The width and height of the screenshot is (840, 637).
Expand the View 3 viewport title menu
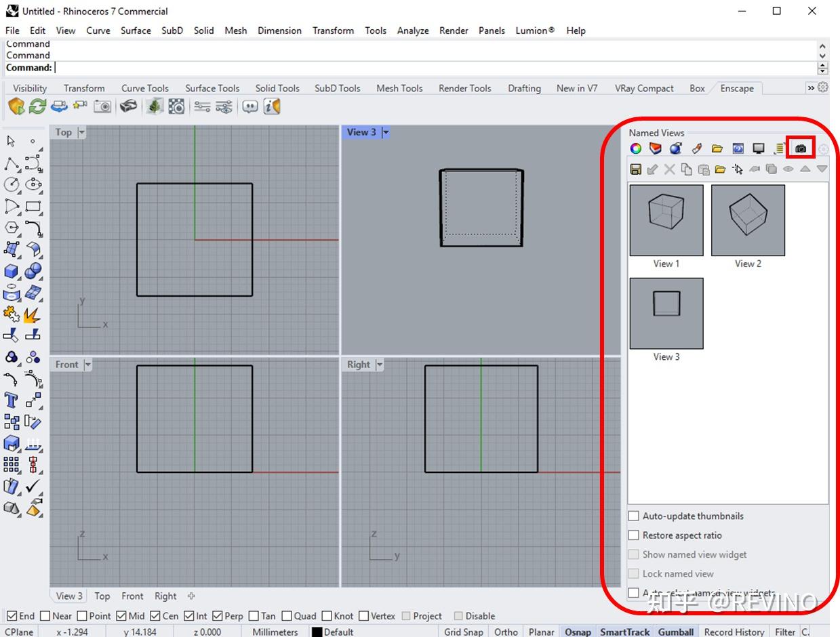[x=386, y=133]
